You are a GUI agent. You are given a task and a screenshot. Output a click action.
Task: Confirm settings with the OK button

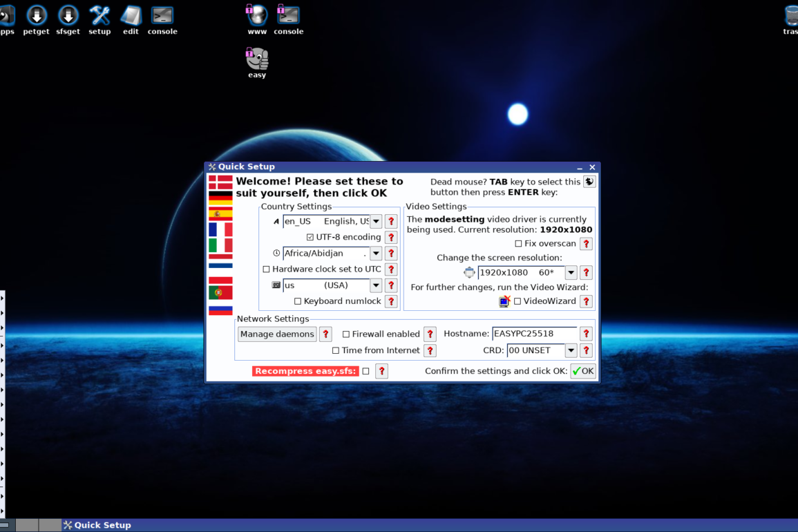click(x=582, y=371)
